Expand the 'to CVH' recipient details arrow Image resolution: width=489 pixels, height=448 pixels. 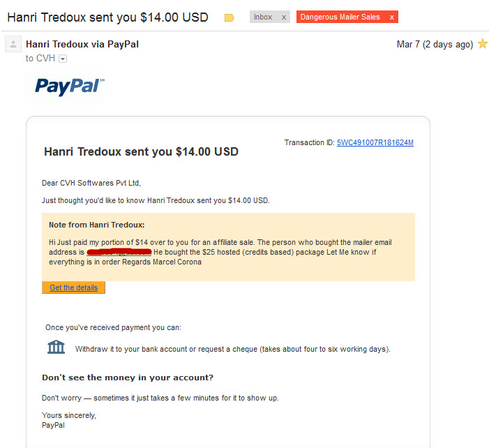63,59
